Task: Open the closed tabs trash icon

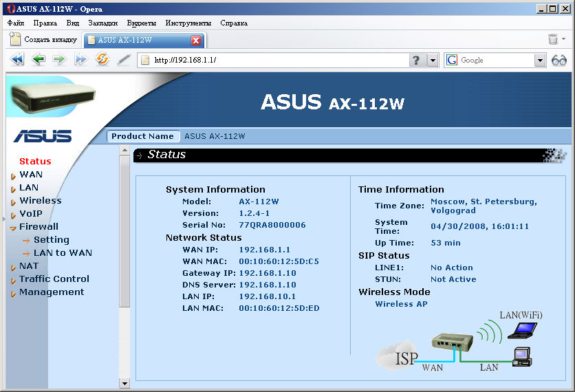Action: tap(553, 39)
